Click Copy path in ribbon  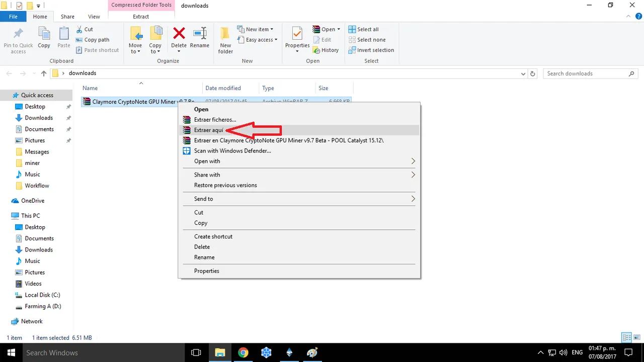click(x=93, y=40)
